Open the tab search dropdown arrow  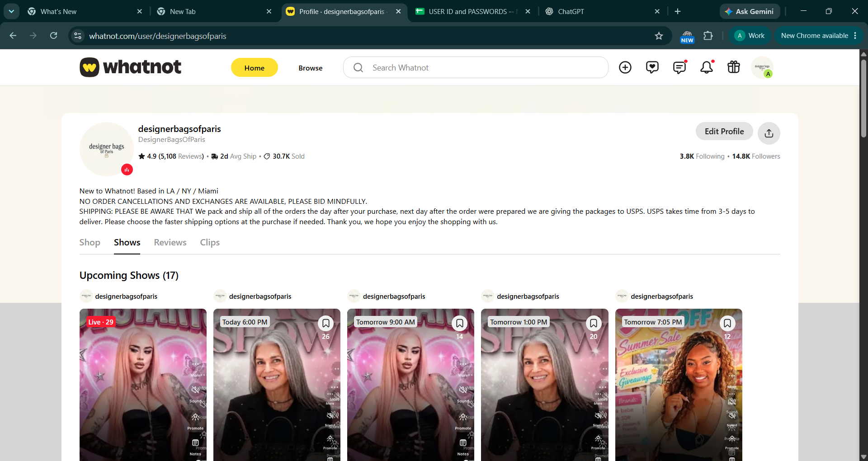11,11
